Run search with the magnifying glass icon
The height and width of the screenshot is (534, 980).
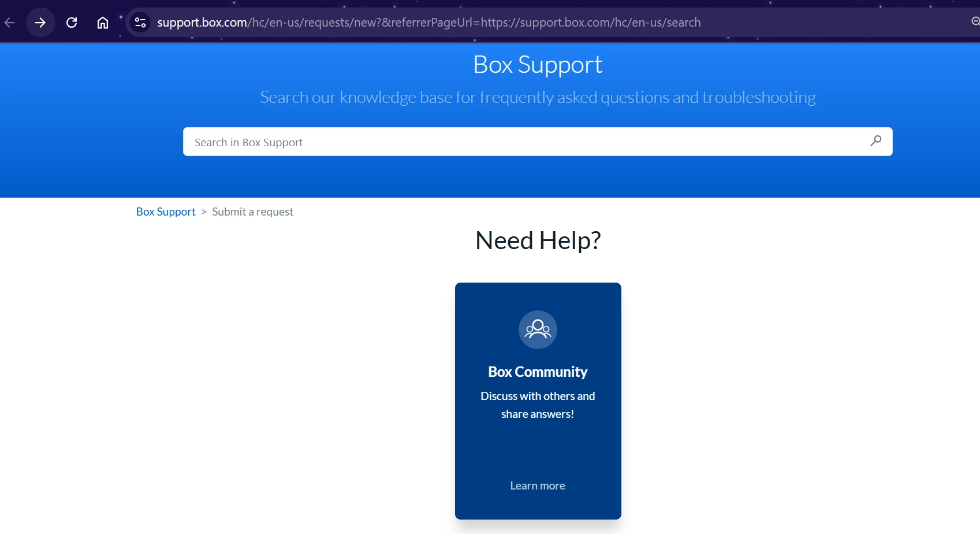[875, 140]
